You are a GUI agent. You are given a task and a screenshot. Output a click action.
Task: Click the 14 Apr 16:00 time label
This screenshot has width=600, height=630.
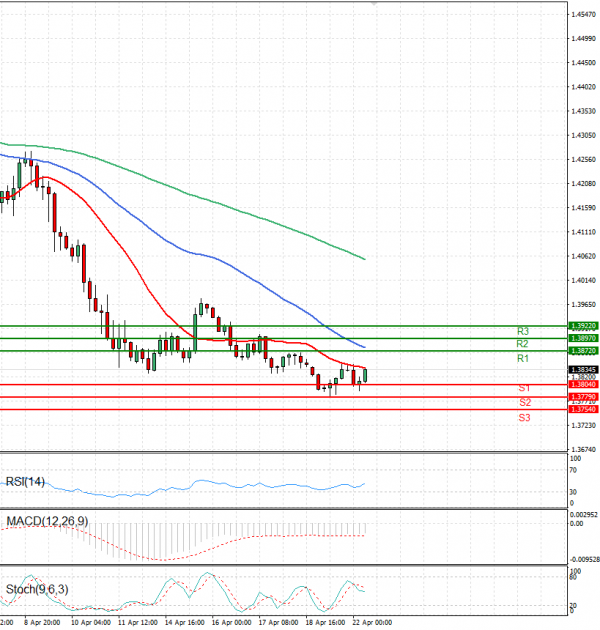[x=185, y=621]
